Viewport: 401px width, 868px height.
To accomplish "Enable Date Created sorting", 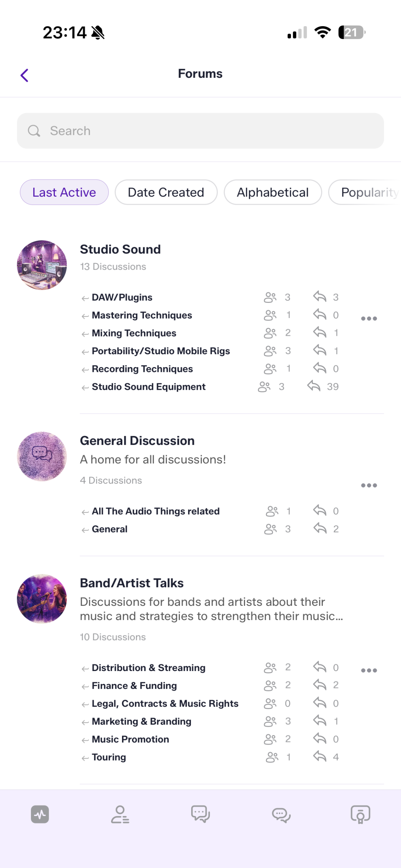I will click(x=166, y=192).
